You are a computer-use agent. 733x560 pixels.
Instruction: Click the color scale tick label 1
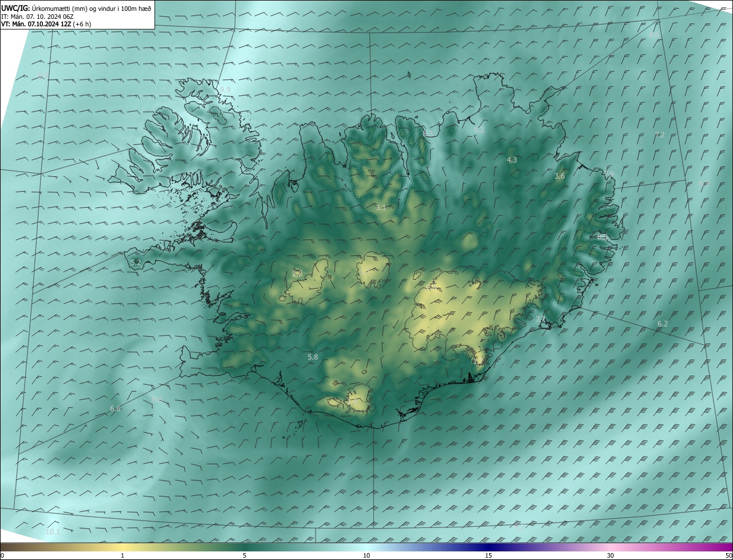[123, 555]
